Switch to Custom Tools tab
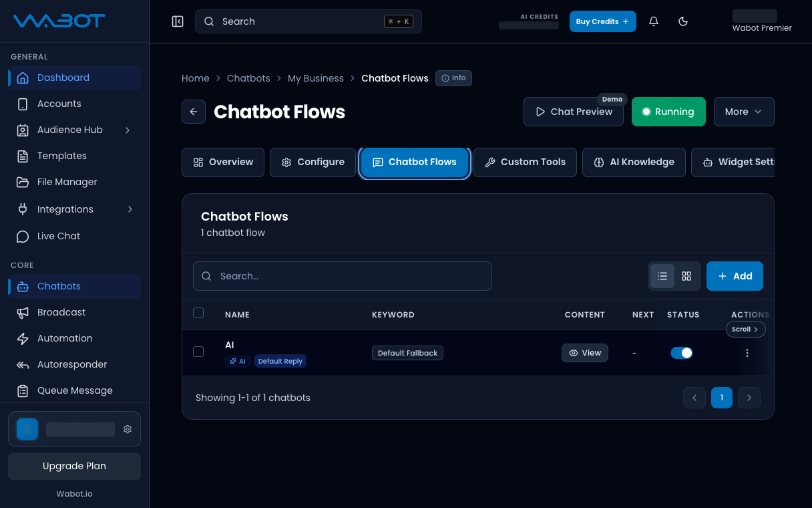The height and width of the screenshot is (508, 812). click(525, 162)
